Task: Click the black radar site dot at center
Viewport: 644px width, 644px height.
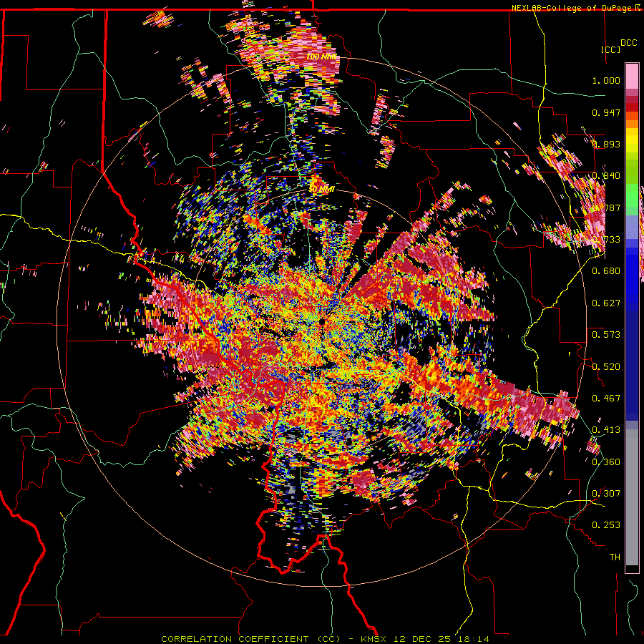Action: click(x=322, y=322)
